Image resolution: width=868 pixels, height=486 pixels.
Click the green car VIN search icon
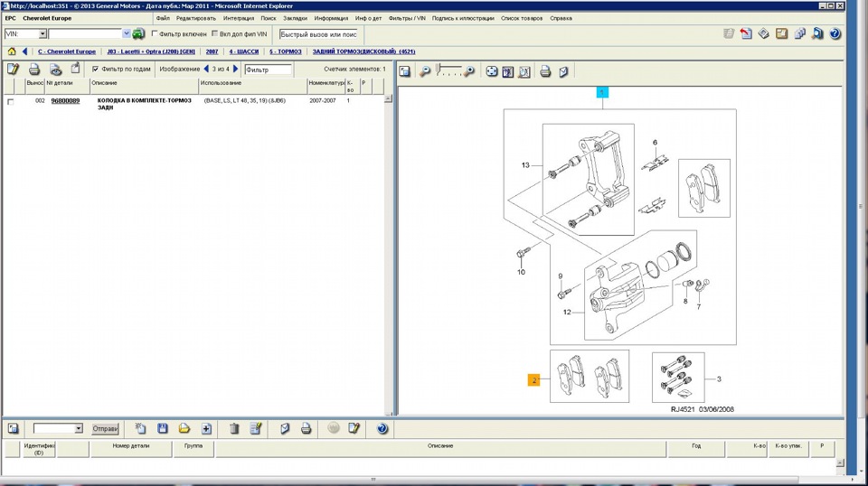tap(138, 33)
